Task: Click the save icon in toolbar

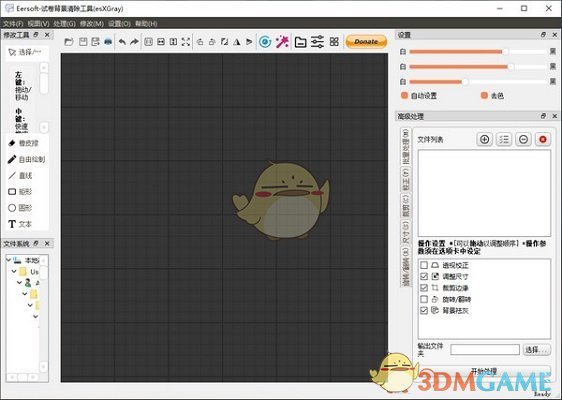Action: 83,42
